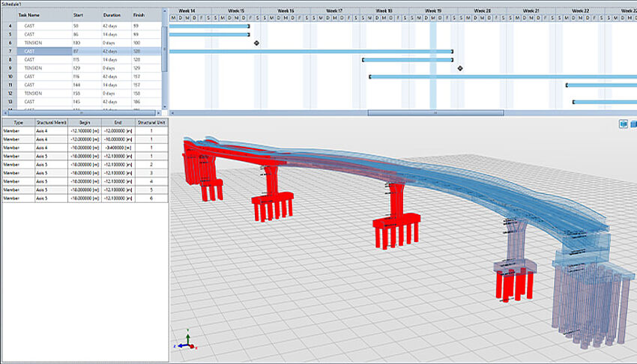Screen dimensions: 637x364
Task: Click the TENSION milestone diamond in Week 19
Action: pyautogui.click(x=460, y=68)
